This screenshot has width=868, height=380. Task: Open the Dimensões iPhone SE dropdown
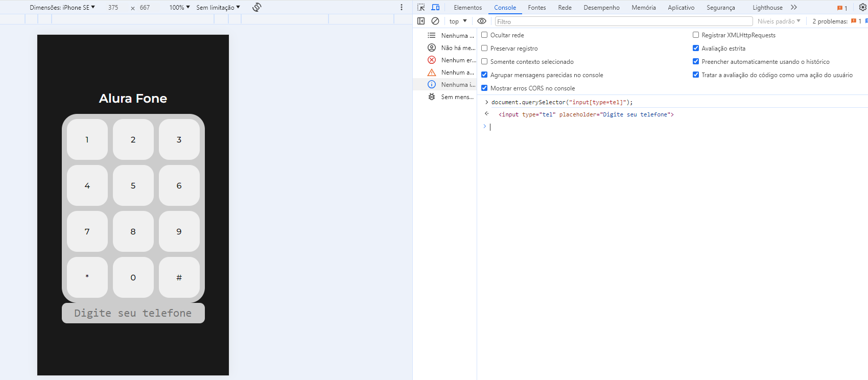(62, 7)
